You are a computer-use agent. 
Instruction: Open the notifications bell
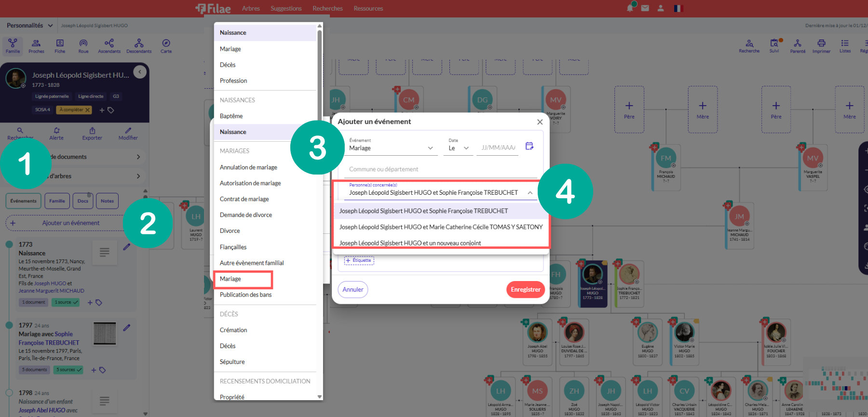pyautogui.click(x=630, y=8)
